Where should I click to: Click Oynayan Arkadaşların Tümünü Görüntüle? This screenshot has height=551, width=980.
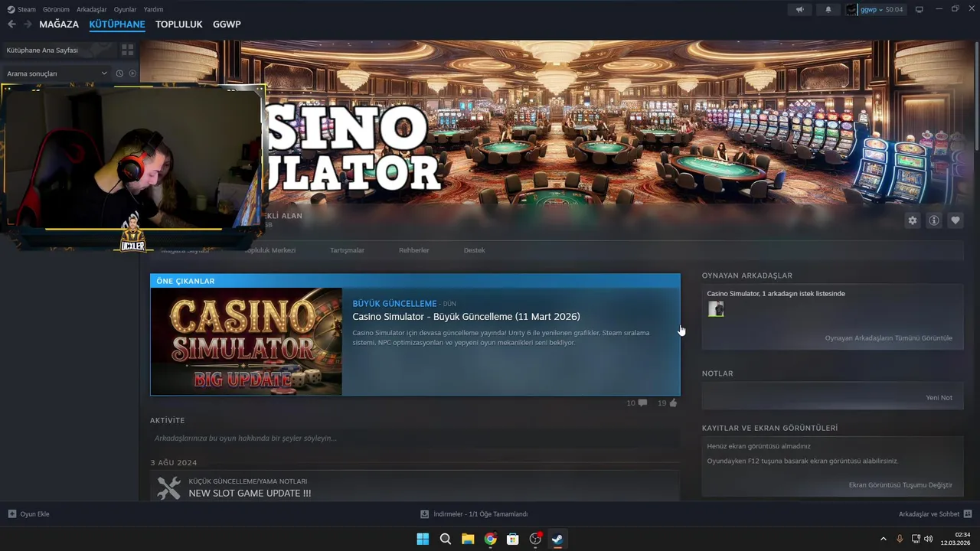[889, 337]
